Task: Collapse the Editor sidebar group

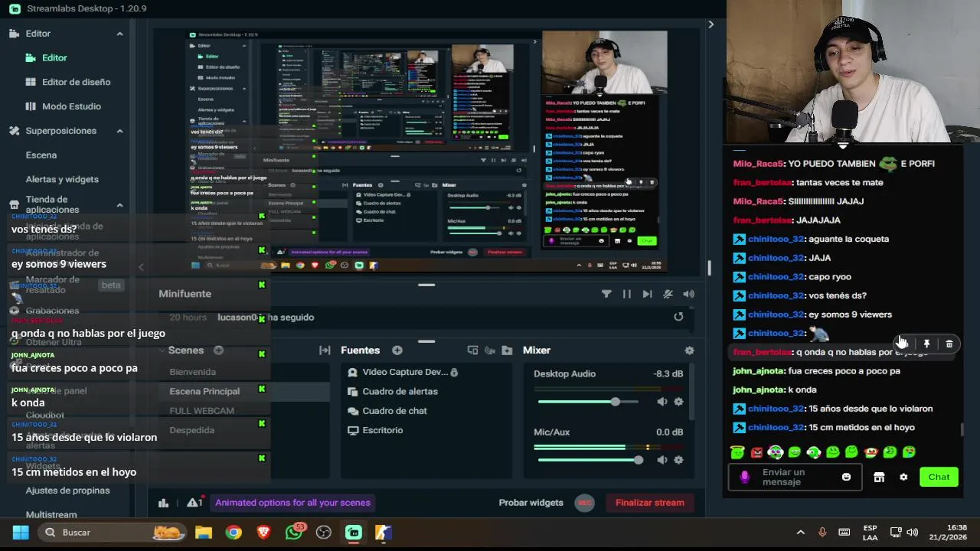Action: 119,34
